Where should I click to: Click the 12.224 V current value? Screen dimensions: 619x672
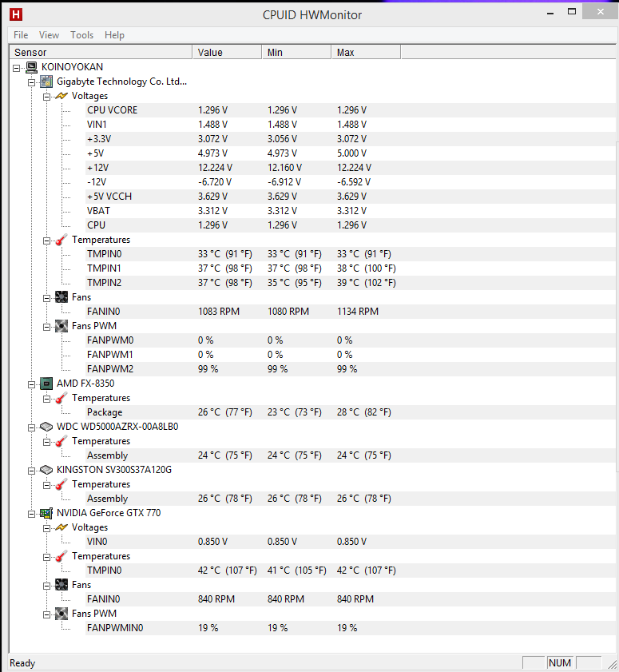tap(215, 168)
